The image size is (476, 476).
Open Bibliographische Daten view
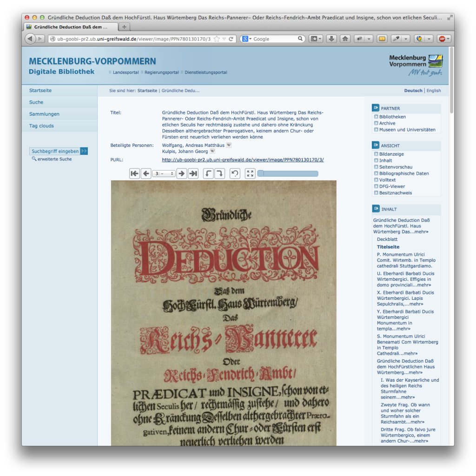click(404, 173)
